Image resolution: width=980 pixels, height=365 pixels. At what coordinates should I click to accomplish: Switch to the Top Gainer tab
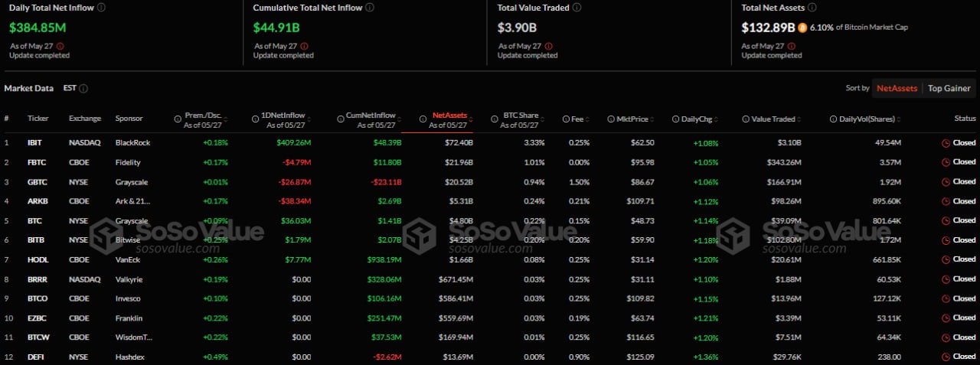[x=949, y=88]
